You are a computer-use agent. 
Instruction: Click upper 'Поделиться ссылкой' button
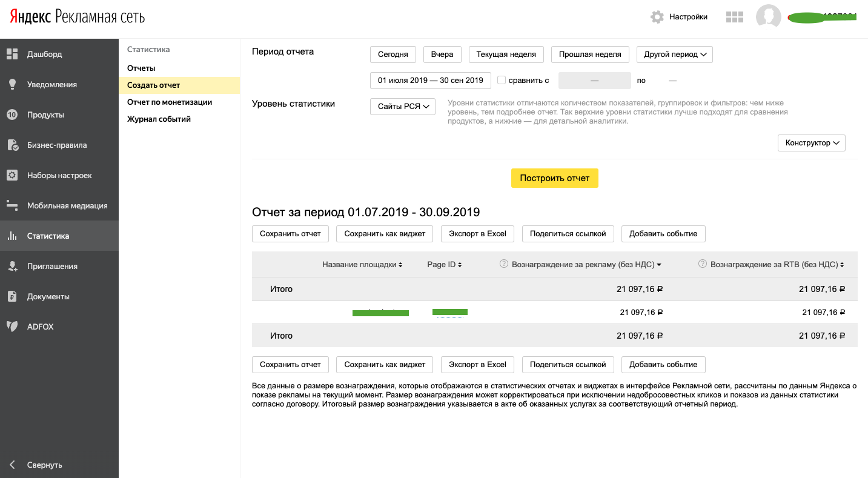click(x=568, y=234)
